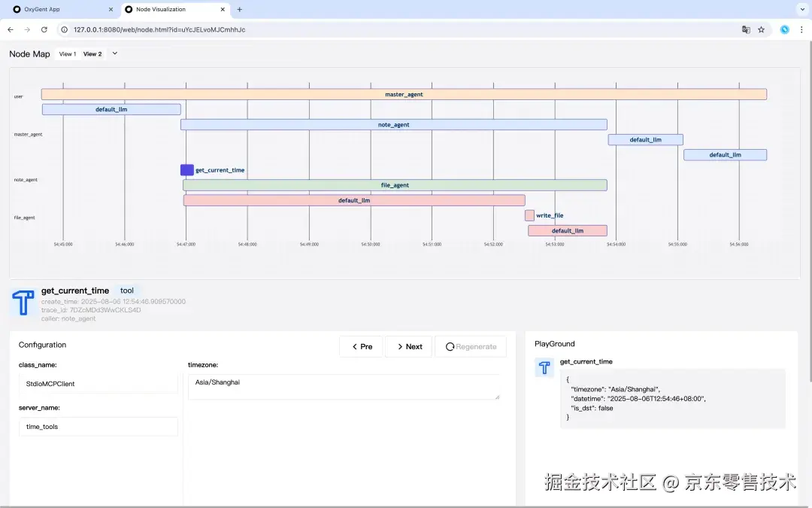The height and width of the screenshot is (508, 812).
Task: Bookmark this page with the star
Action: 761,29
